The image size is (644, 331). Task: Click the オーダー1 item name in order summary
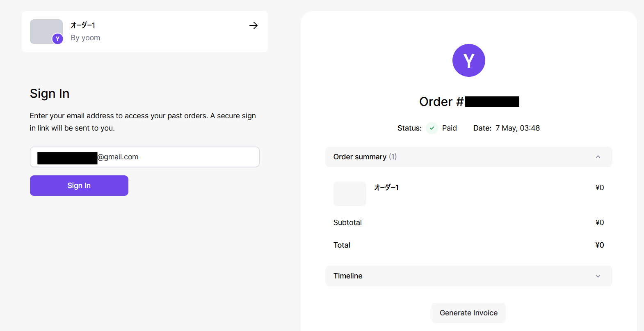point(386,188)
